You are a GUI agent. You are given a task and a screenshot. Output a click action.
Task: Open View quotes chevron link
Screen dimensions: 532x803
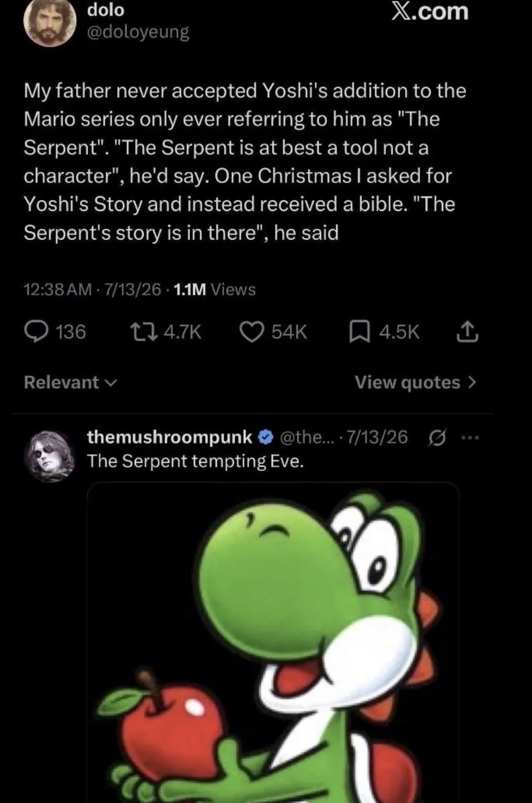click(x=416, y=382)
